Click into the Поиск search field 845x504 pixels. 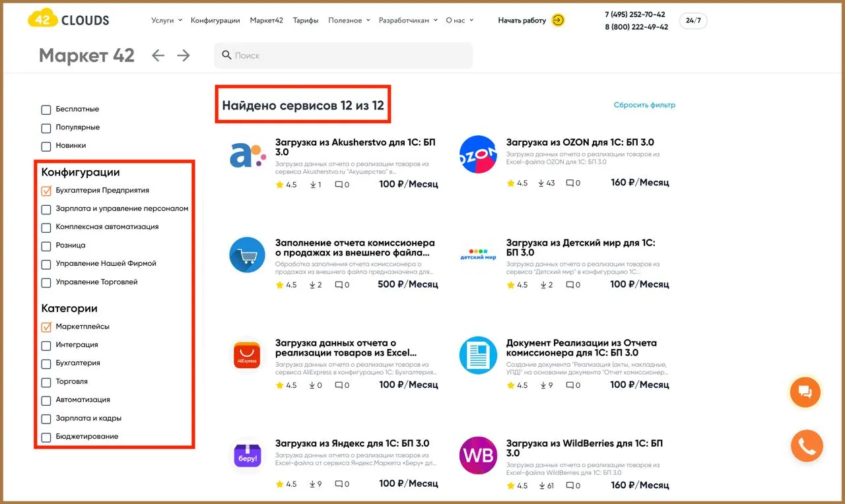[343, 55]
